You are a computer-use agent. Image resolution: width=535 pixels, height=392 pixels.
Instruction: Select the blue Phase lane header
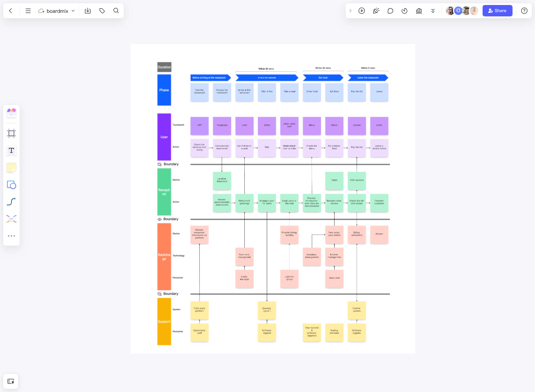point(164,90)
